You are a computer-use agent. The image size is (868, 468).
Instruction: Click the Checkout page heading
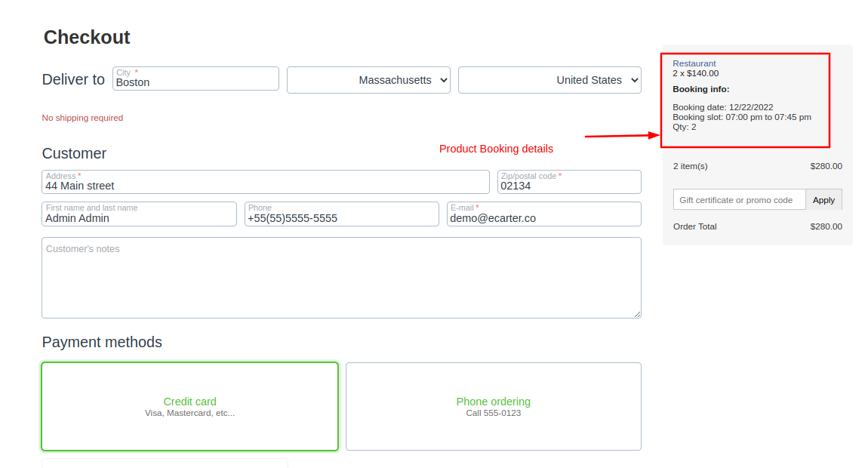click(87, 37)
